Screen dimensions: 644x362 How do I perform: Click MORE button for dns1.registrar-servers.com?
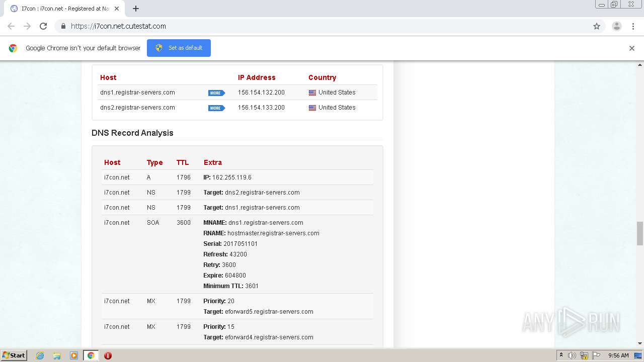216,93
